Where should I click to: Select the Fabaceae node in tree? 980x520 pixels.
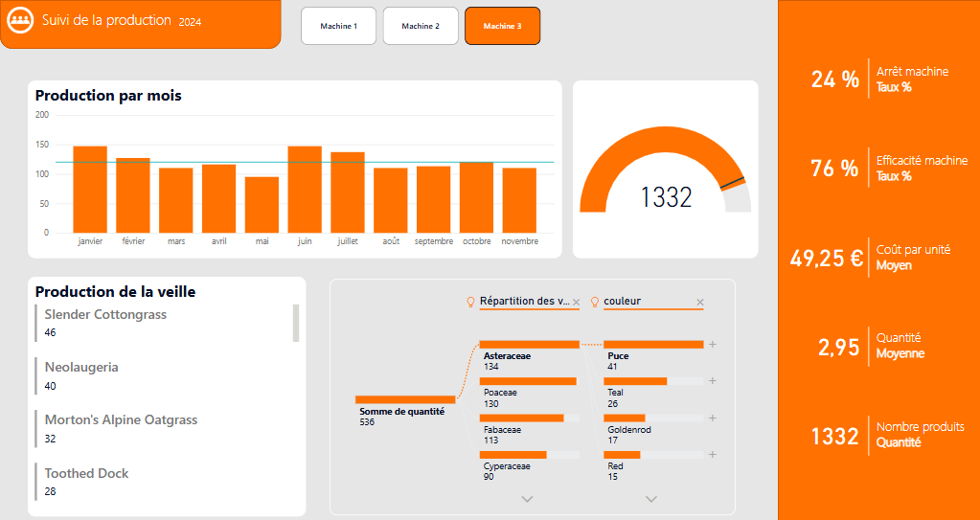522,418
